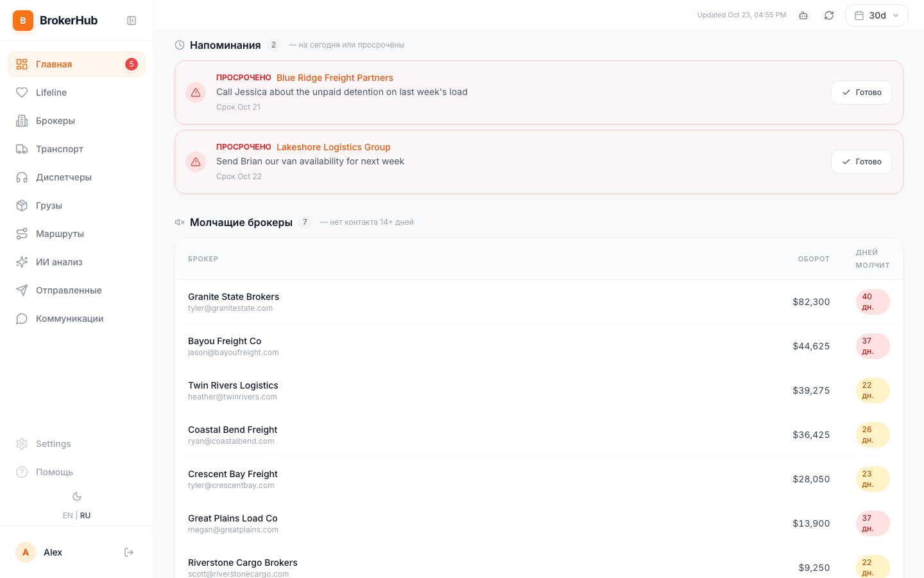
Task: Go to ИИ анализ sparkle item
Action: pos(77,262)
